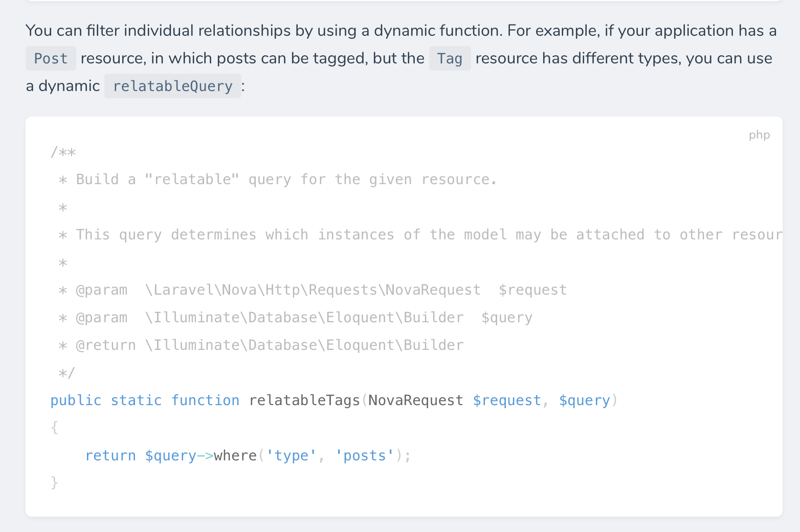Viewport: 800px width, 532px height.
Task: Click the 'This query determines' comment line
Action: tap(420, 234)
